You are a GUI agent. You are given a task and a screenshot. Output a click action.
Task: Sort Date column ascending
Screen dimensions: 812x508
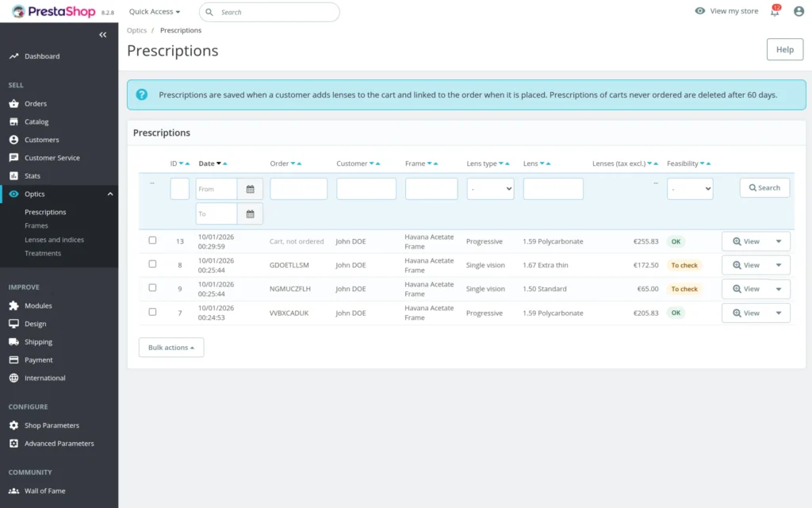click(x=225, y=164)
